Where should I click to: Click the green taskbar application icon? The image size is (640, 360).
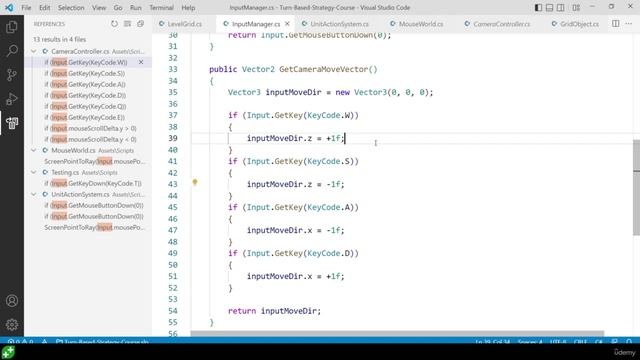pos(8,352)
